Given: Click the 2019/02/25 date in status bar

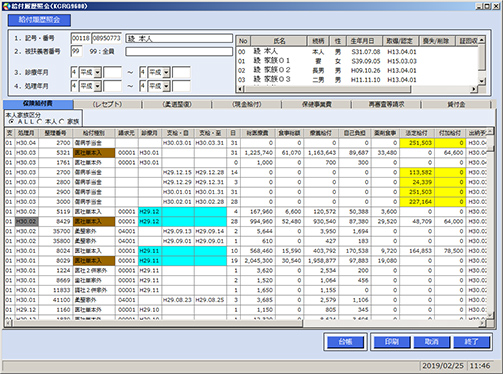Looking at the screenshot, I should 443,366.
